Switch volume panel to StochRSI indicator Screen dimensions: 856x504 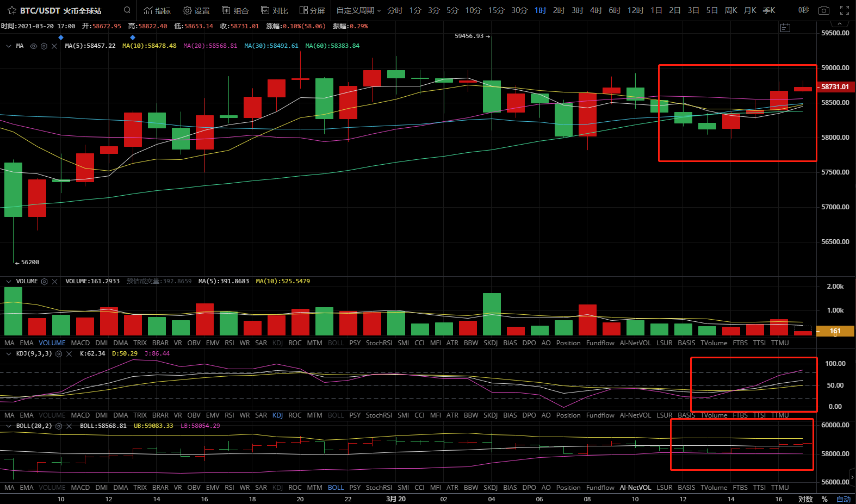pyautogui.click(x=379, y=343)
